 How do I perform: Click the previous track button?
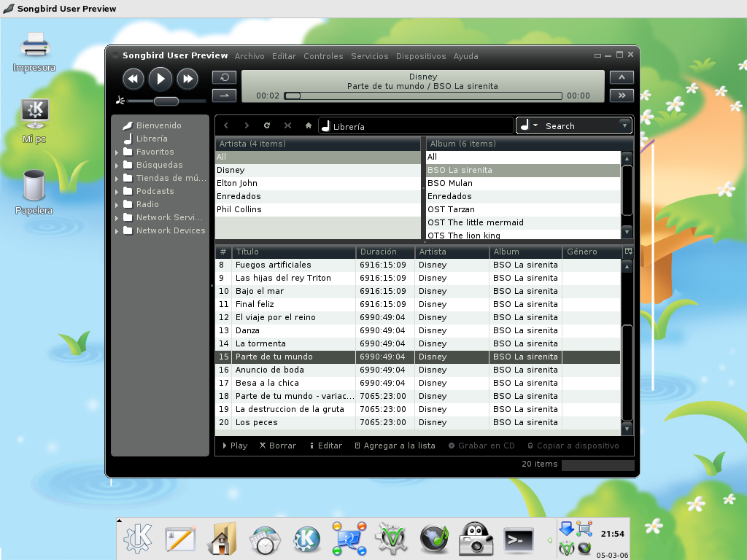tap(133, 79)
